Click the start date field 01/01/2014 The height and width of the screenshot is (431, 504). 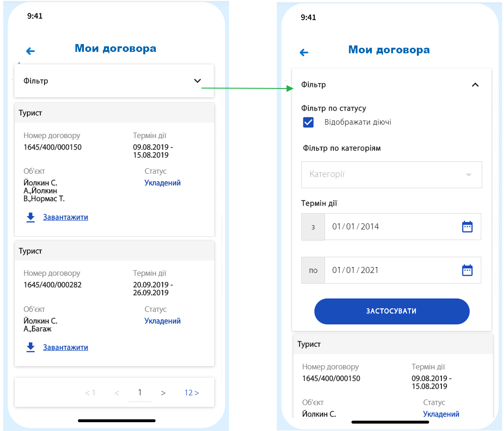(x=389, y=227)
